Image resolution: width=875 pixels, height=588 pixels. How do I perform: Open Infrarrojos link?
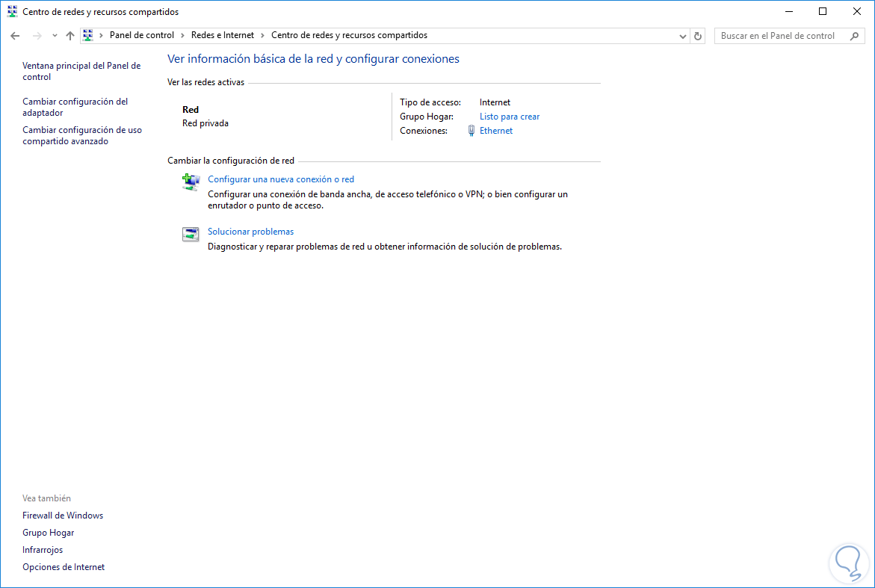tap(43, 550)
